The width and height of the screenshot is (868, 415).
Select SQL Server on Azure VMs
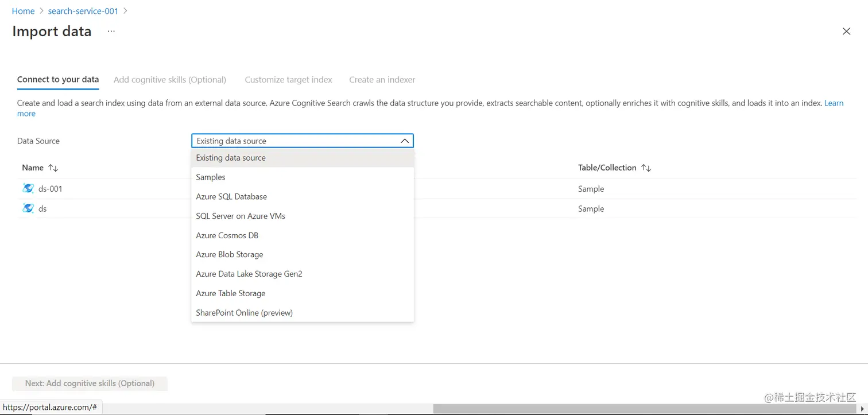click(303, 216)
